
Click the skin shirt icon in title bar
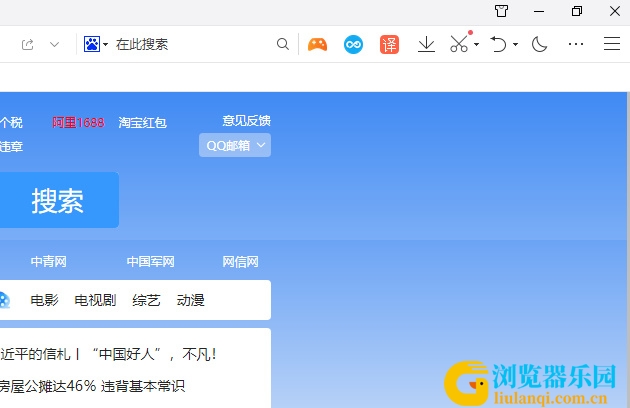[501, 11]
